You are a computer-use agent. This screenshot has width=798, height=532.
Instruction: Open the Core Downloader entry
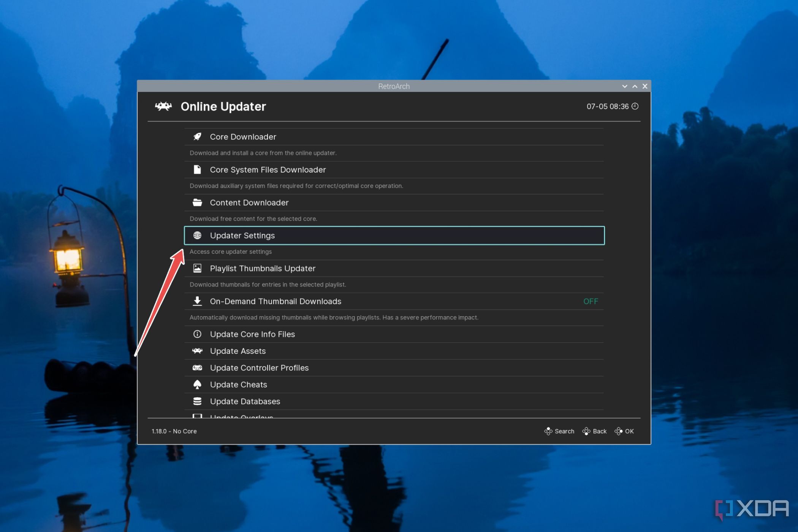394,137
